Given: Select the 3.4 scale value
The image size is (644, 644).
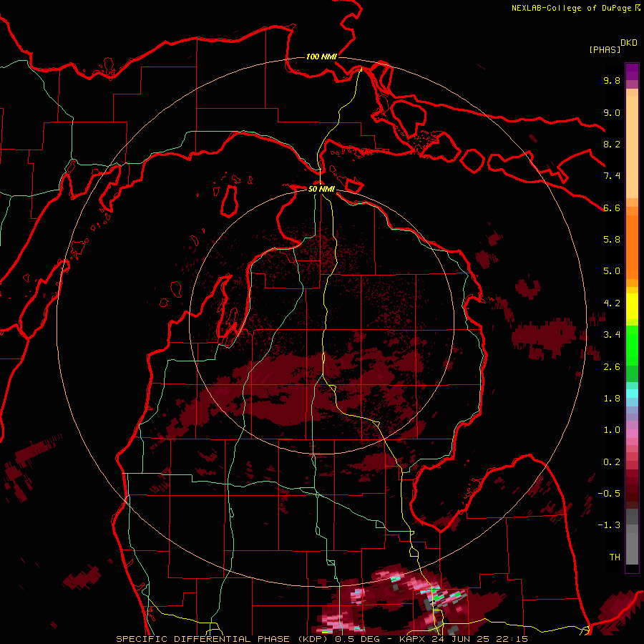Looking at the screenshot, I should [612, 335].
